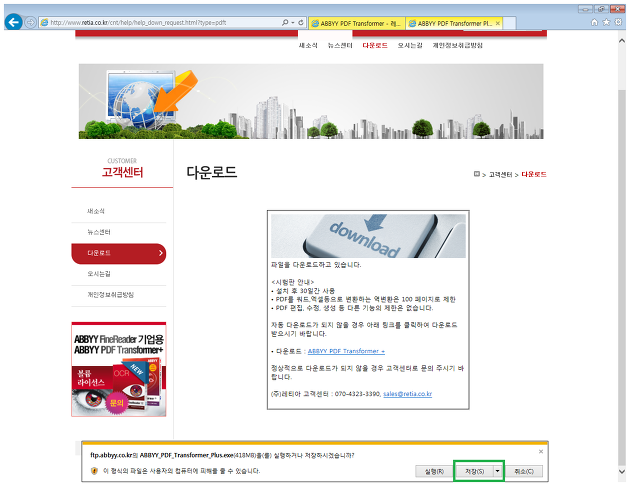The width and height of the screenshot is (630, 486).
Task: Click the 취소(C) cancel button
Action: 524,471
